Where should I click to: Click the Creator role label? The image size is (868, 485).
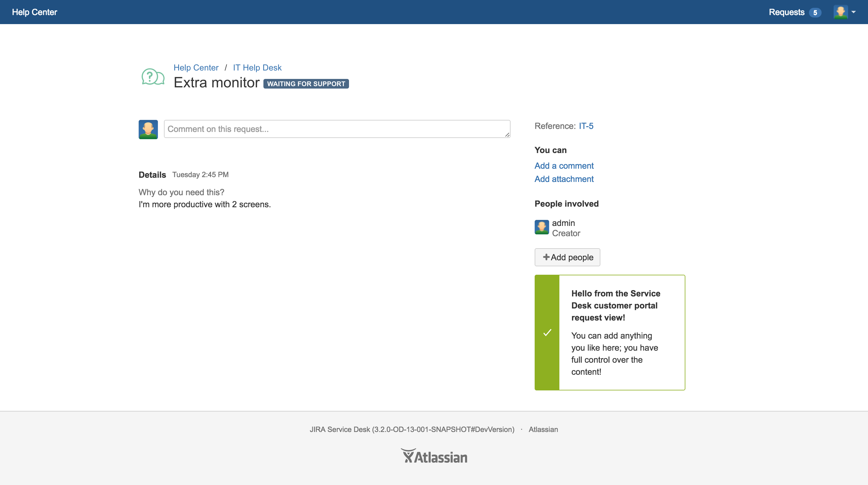[566, 233]
